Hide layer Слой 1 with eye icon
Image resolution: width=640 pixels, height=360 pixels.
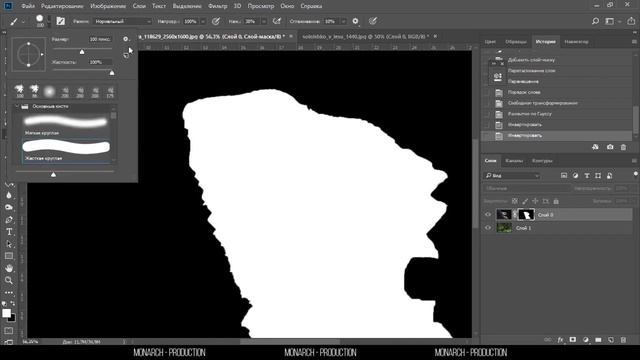(488, 228)
